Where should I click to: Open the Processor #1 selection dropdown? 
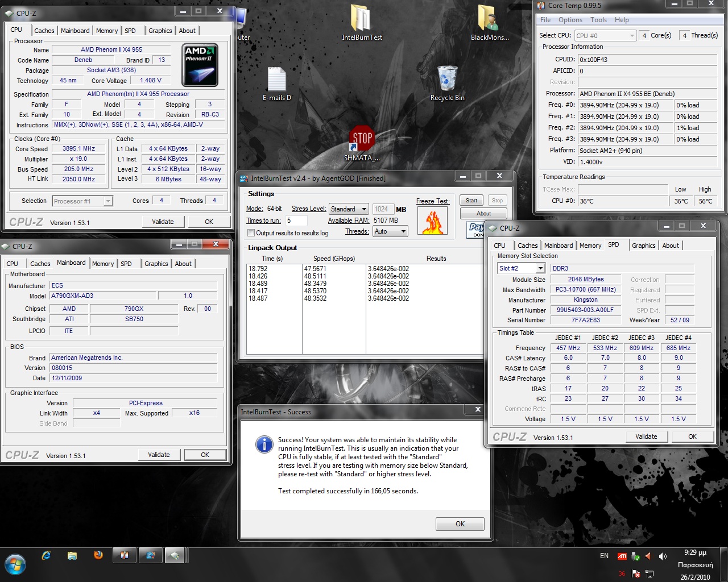82,201
